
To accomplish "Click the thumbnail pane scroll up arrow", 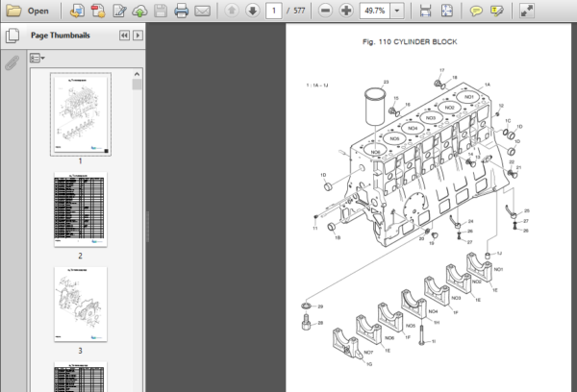I will pos(137,74).
